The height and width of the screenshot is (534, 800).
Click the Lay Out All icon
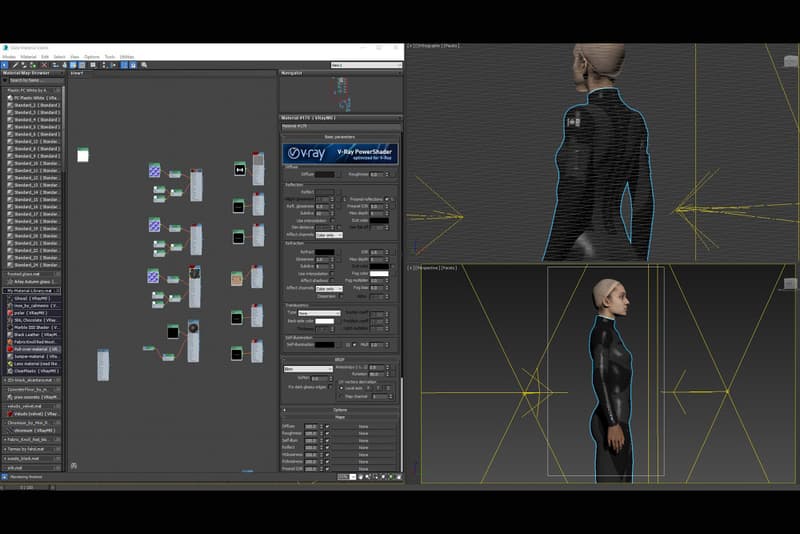(x=104, y=65)
